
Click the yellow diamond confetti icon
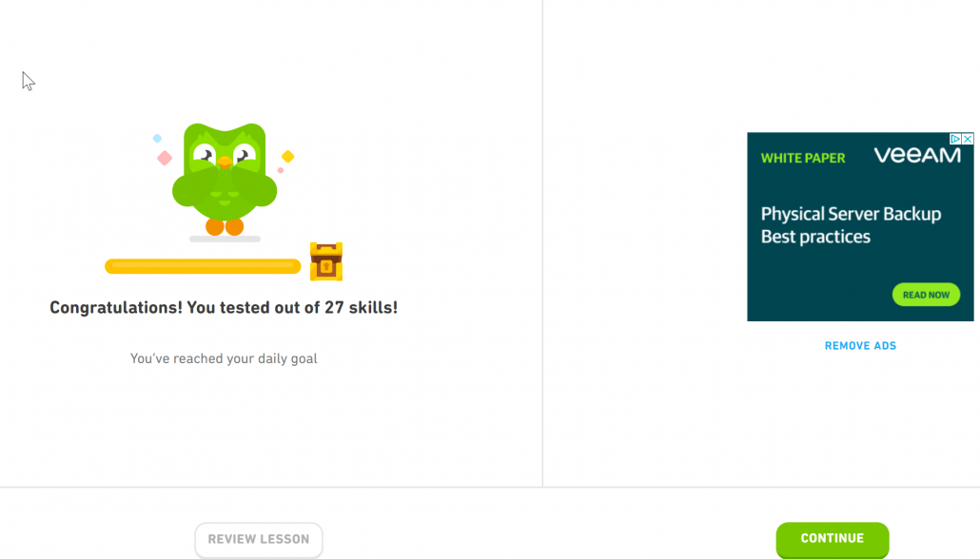coord(287,156)
